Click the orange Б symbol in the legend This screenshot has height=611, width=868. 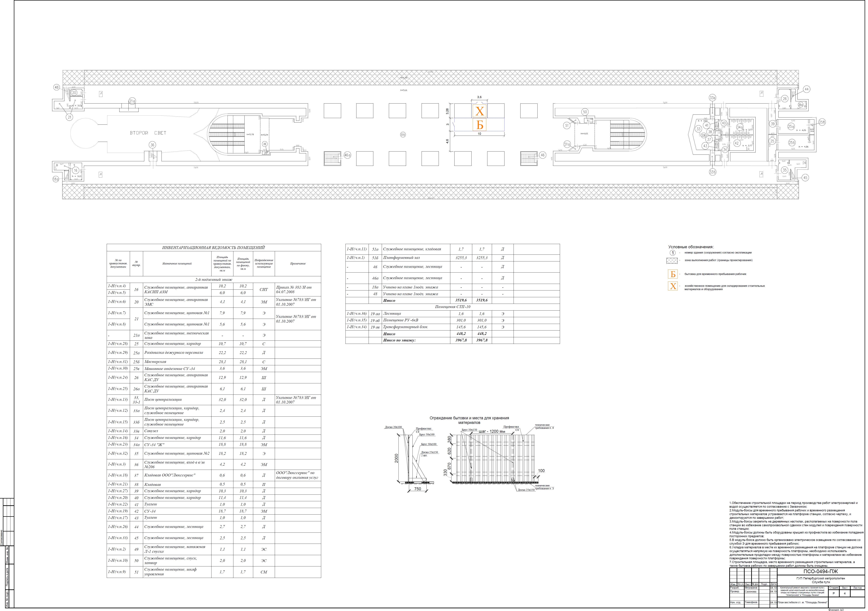[673, 275]
